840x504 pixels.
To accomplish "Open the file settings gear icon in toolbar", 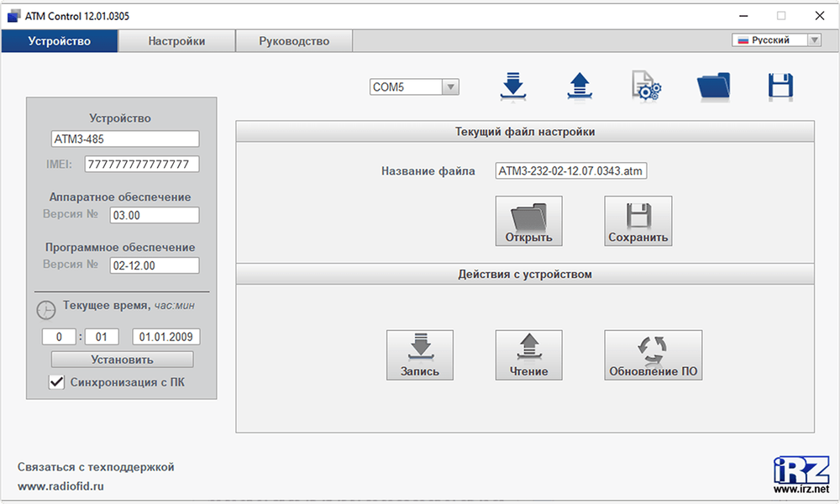I will tap(647, 87).
